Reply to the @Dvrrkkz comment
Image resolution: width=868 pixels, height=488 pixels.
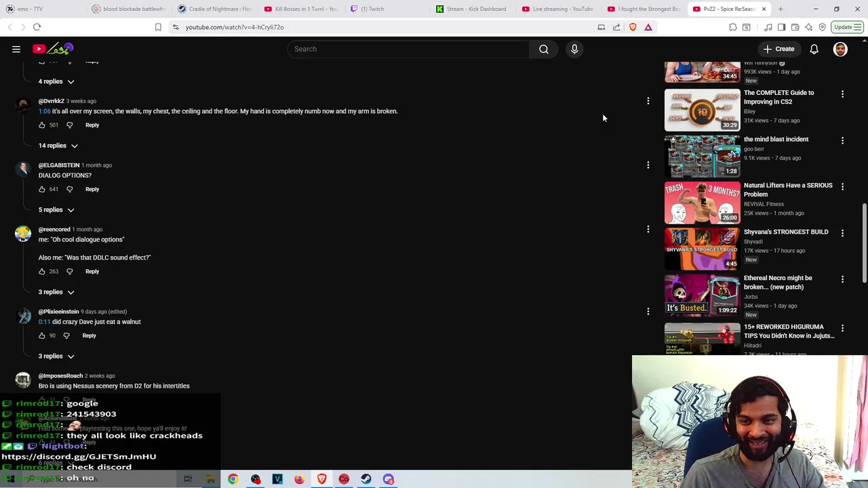click(x=92, y=125)
